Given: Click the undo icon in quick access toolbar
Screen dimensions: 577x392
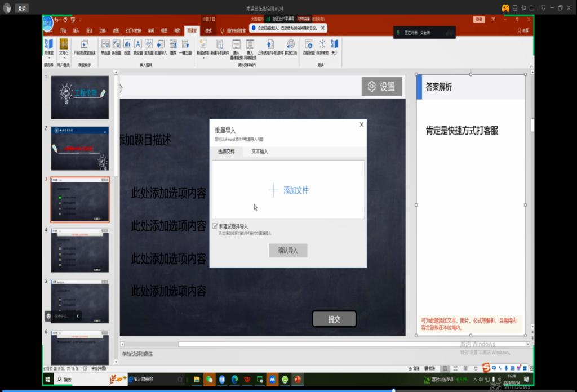Looking at the screenshot, I should (57, 20).
